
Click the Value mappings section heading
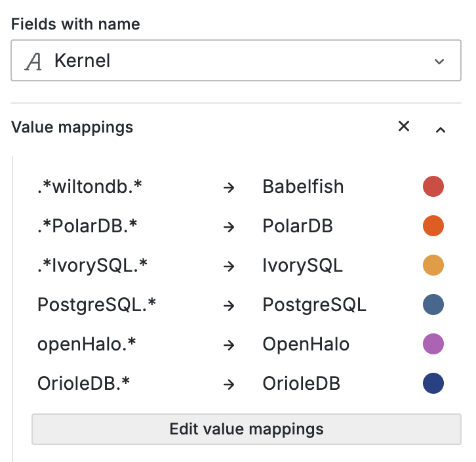[x=72, y=127]
